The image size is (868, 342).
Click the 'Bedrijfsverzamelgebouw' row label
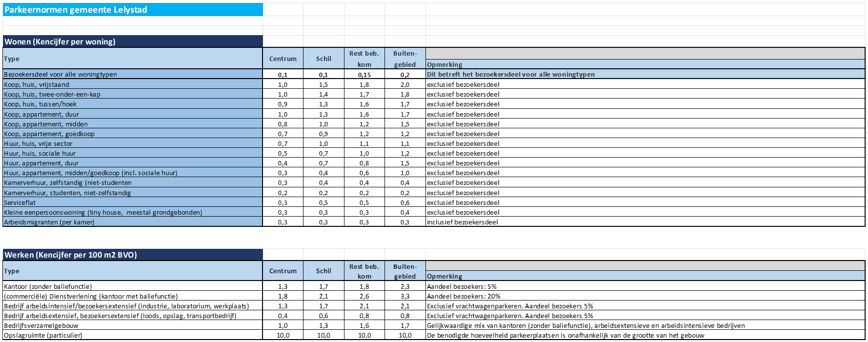pyautogui.click(x=133, y=325)
